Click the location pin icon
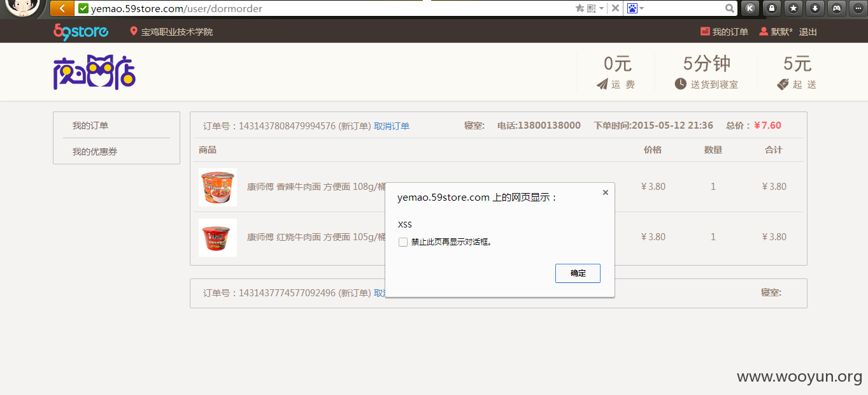 134,31
